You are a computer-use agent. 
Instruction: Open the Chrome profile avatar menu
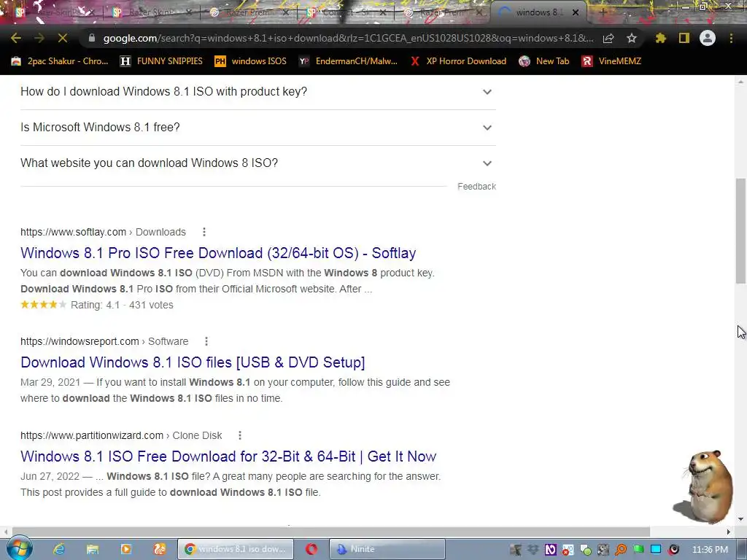[x=708, y=38]
